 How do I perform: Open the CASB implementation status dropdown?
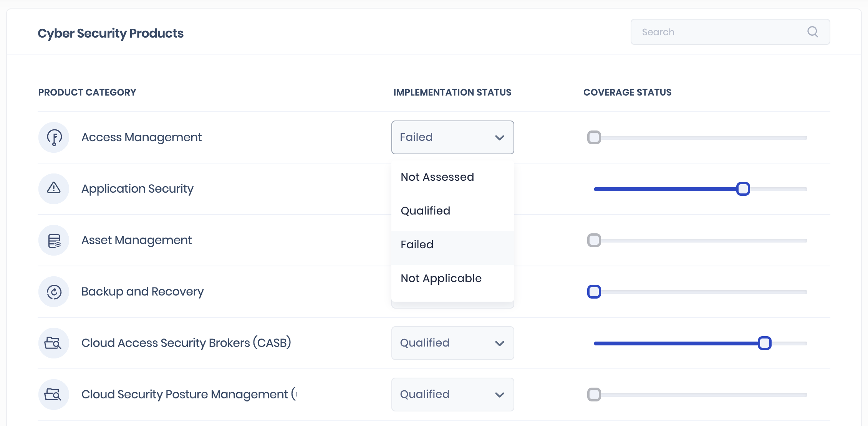click(452, 343)
